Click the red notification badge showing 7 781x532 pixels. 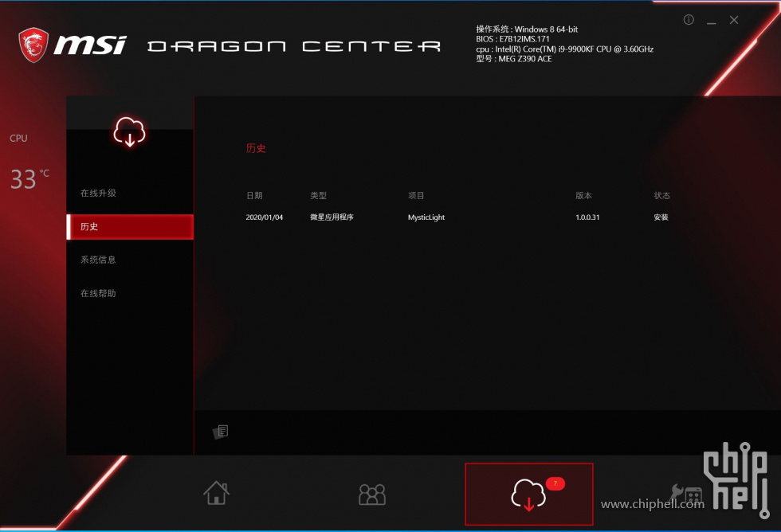coord(555,483)
